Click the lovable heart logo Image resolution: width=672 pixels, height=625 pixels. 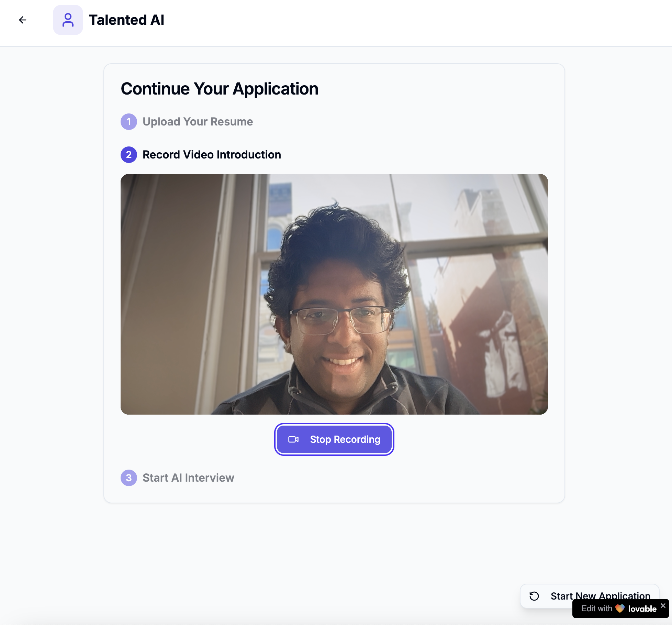pos(620,608)
